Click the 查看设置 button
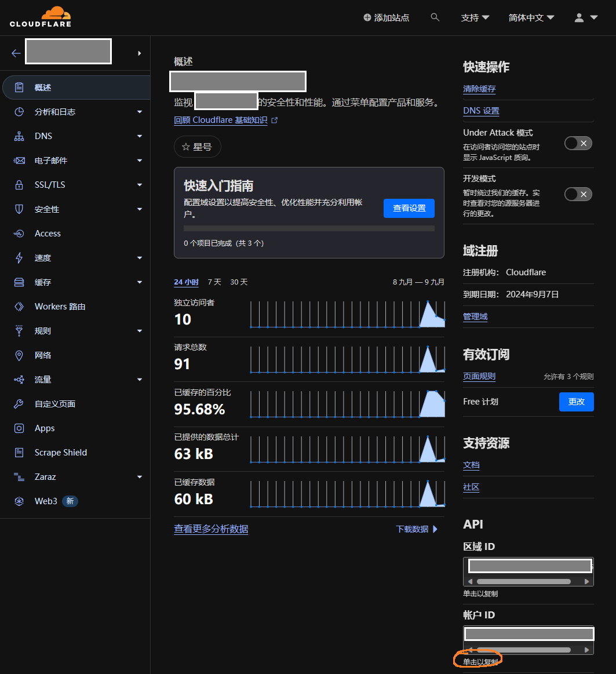Image resolution: width=616 pixels, height=674 pixels. pyautogui.click(x=409, y=208)
